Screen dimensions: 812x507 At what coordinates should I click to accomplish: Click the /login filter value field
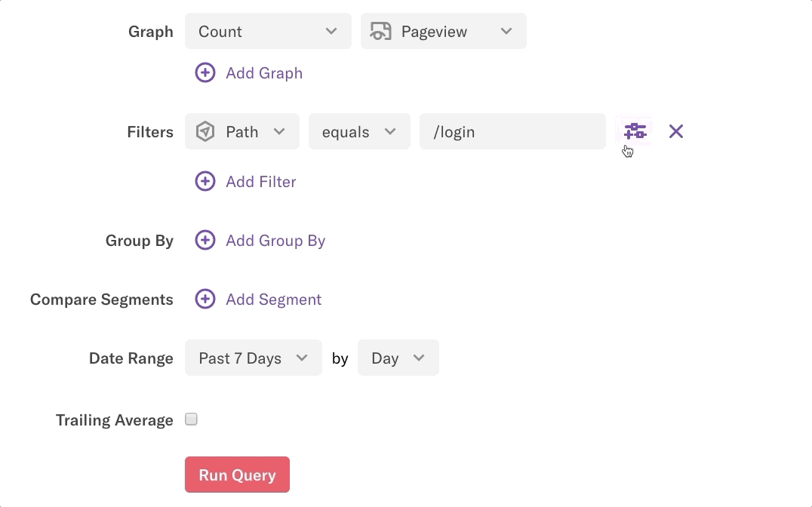click(512, 131)
